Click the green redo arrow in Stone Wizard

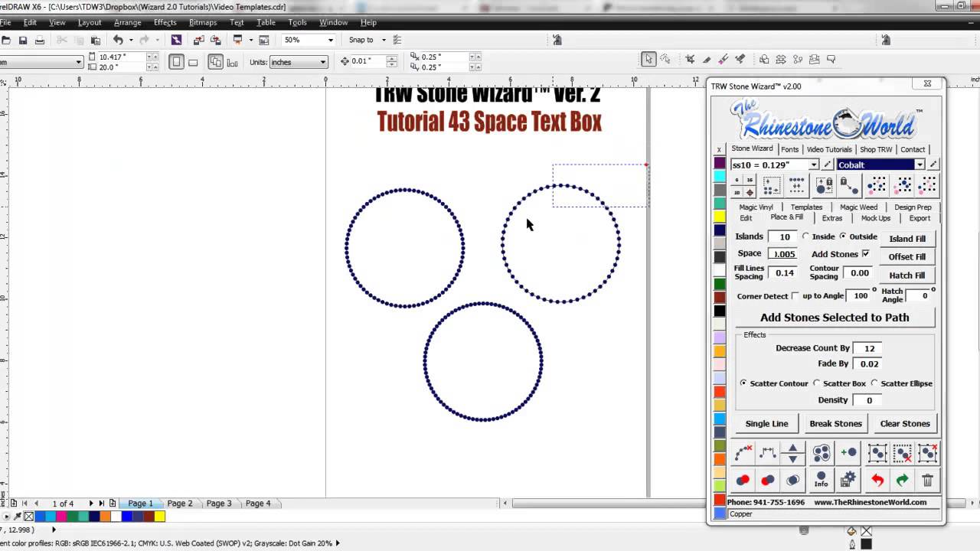902,480
